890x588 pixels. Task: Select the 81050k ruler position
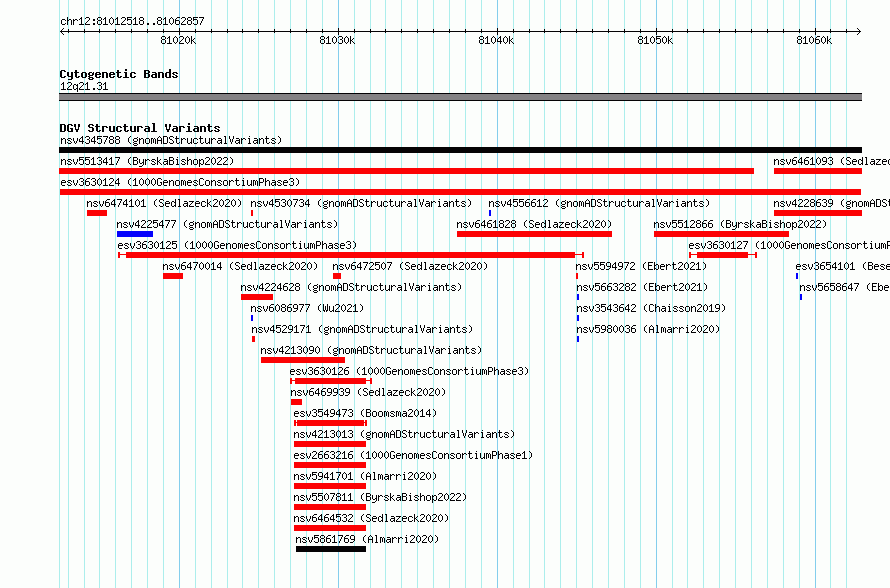(x=655, y=40)
